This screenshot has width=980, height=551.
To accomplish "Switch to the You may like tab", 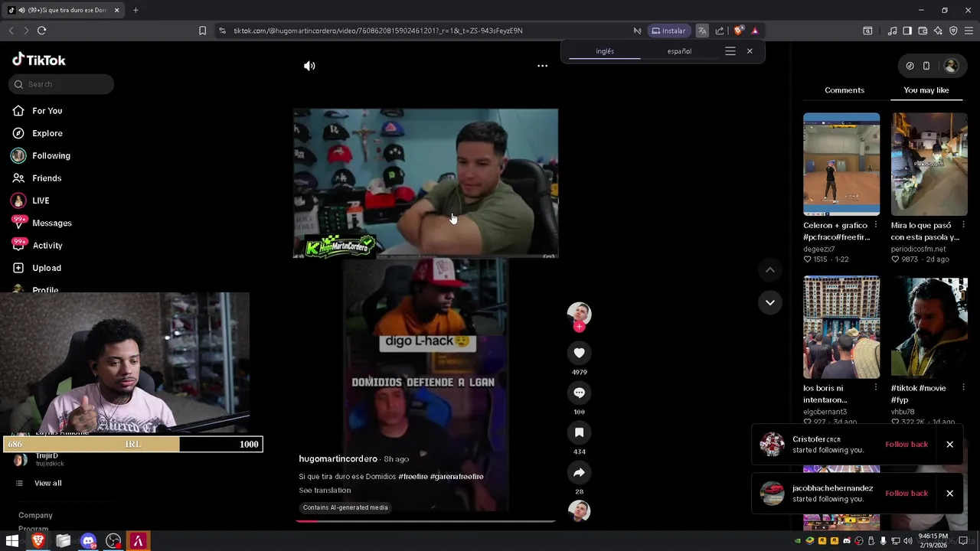I will click(x=926, y=90).
